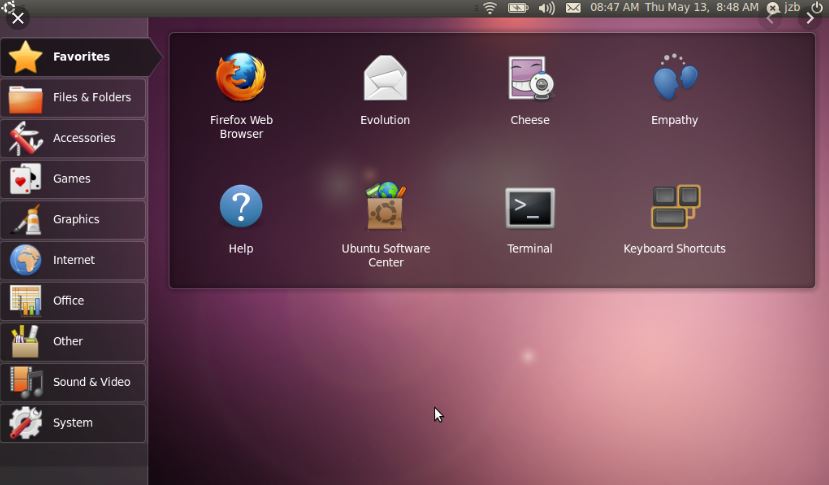Screen dimensions: 829x485
Task: Launch Firefox Web Browser
Action: pyautogui.click(x=241, y=79)
